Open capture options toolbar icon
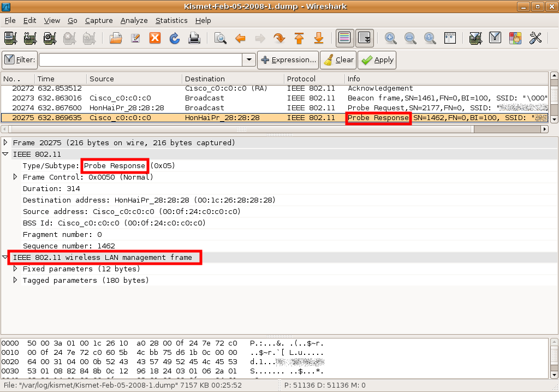Image resolution: width=559 pixels, height=392 pixels. point(31,38)
